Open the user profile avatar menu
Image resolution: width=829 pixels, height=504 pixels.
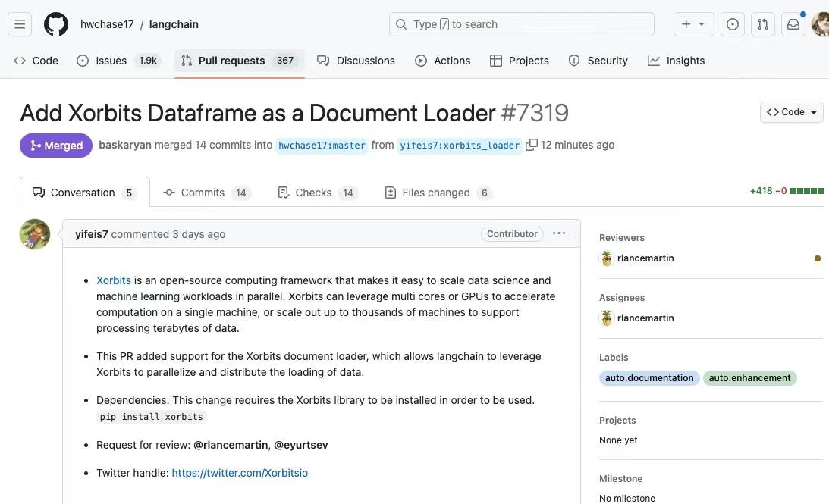pos(821,24)
